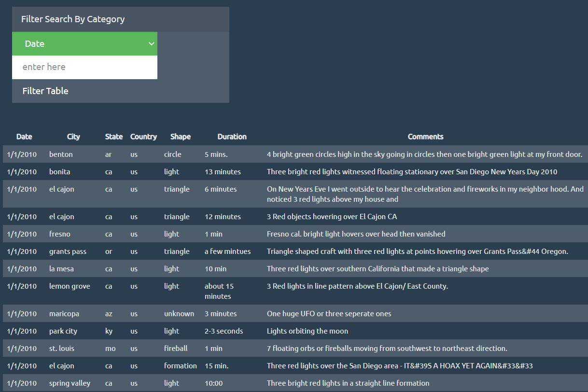This screenshot has width=588, height=392.
Task: Select the 'unknown' shape cell for maricopa
Action: (x=179, y=314)
